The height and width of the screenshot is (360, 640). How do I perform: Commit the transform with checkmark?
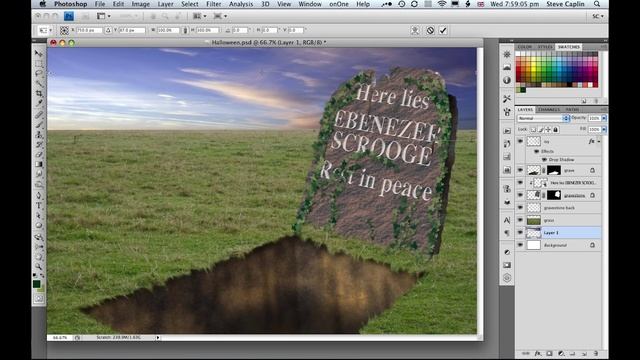pyautogui.click(x=443, y=30)
